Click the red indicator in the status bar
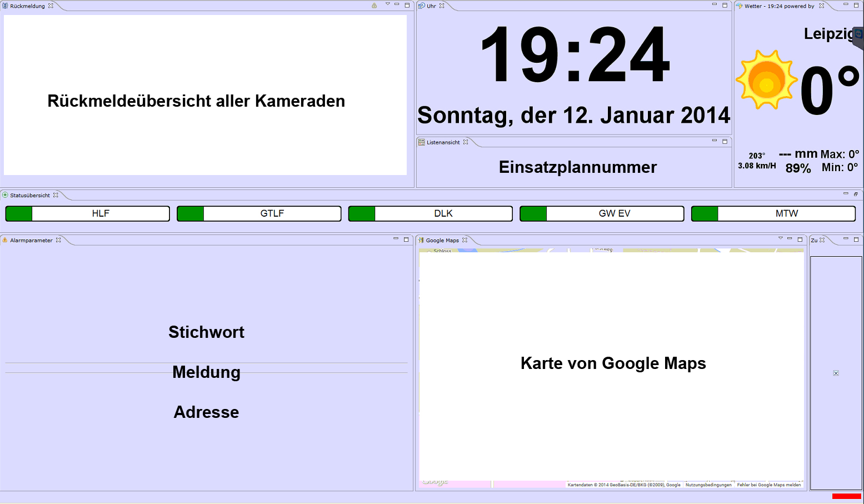The height and width of the screenshot is (504, 864). pos(846,496)
